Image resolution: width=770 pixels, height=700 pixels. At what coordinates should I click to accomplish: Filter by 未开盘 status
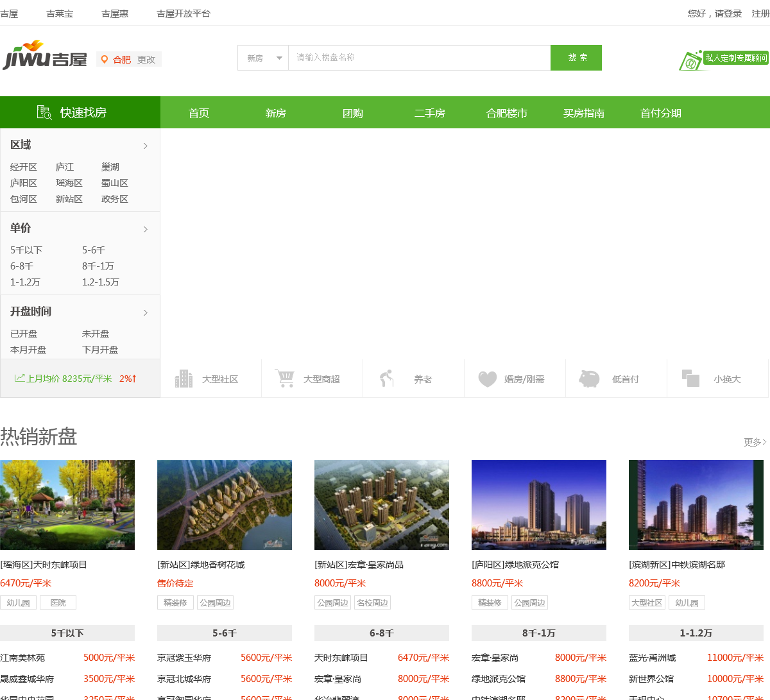click(x=96, y=334)
